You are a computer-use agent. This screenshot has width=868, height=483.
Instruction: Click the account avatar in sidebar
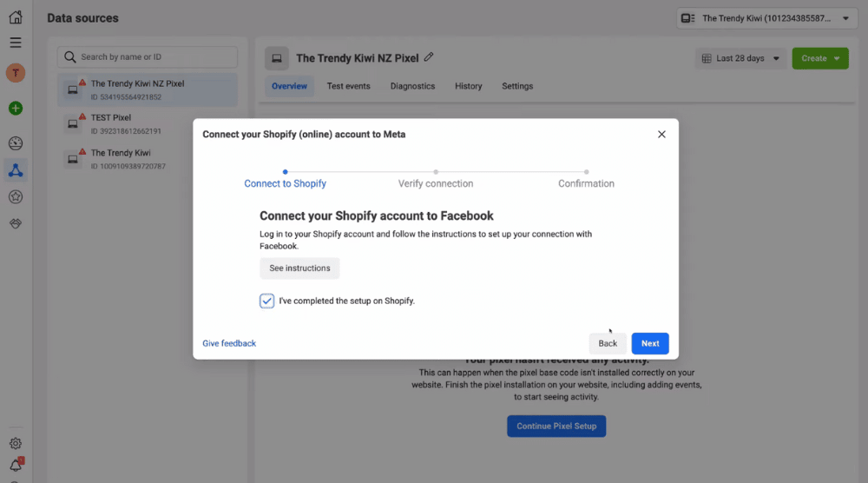click(16, 73)
